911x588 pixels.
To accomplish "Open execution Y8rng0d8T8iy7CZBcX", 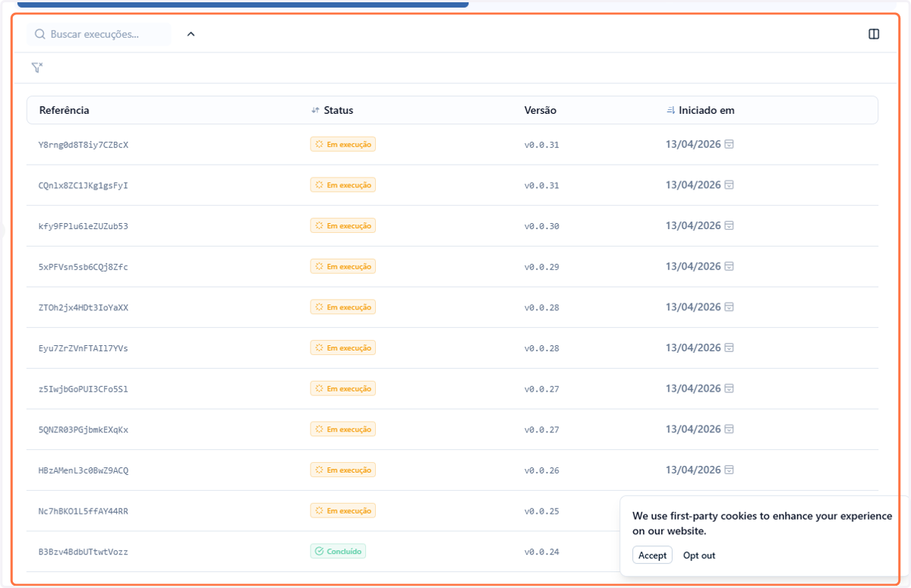I will [84, 145].
